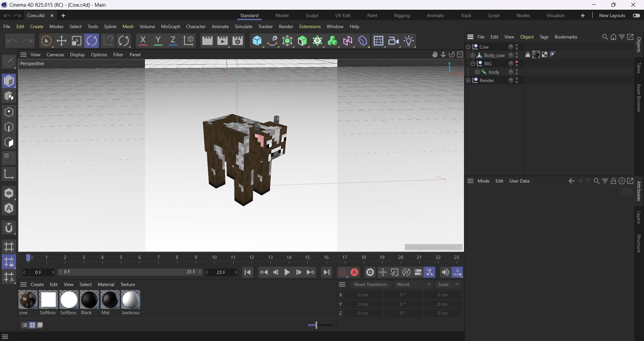Select Model mode in left palette
The width and height of the screenshot is (644, 341).
click(9, 81)
